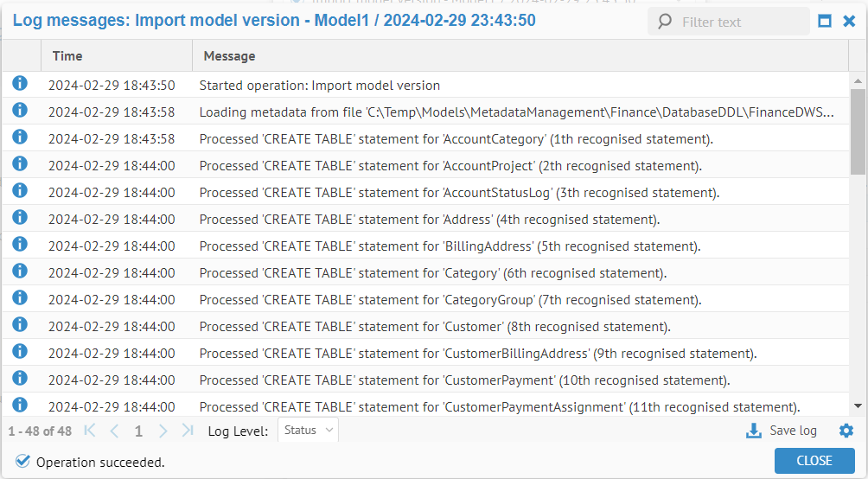The height and width of the screenshot is (479, 868).
Task: Click the Save log download icon
Action: 754,431
